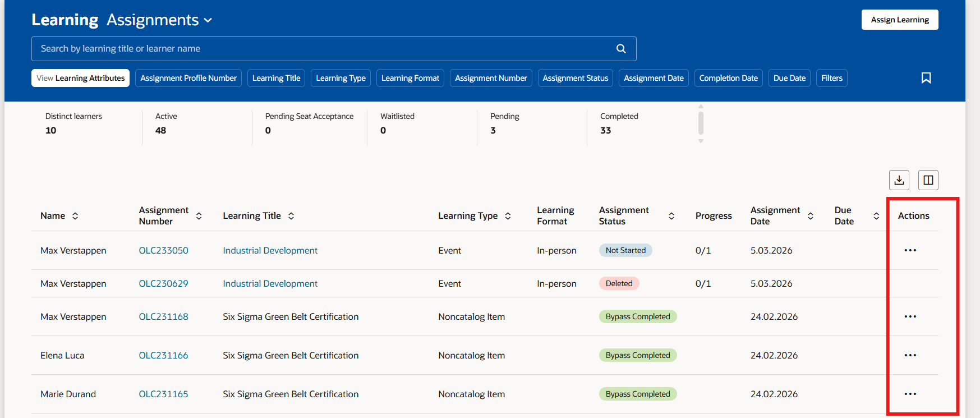
Task: Open the Assignment Status filter chip
Action: pyautogui.click(x=576, y=78)
